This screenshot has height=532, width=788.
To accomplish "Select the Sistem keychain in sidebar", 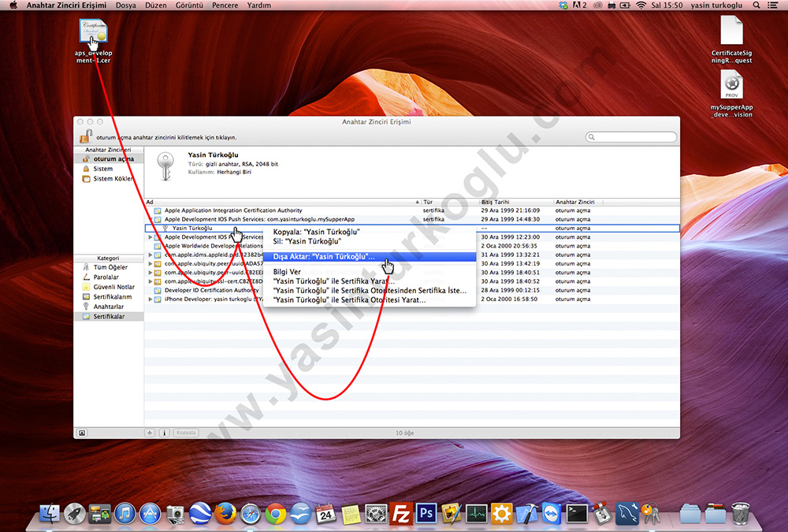I will (x=109, y=169).
